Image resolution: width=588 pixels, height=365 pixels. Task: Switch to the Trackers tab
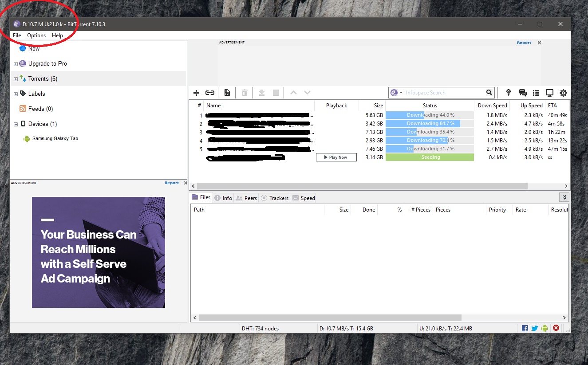(x=275, y=198)
